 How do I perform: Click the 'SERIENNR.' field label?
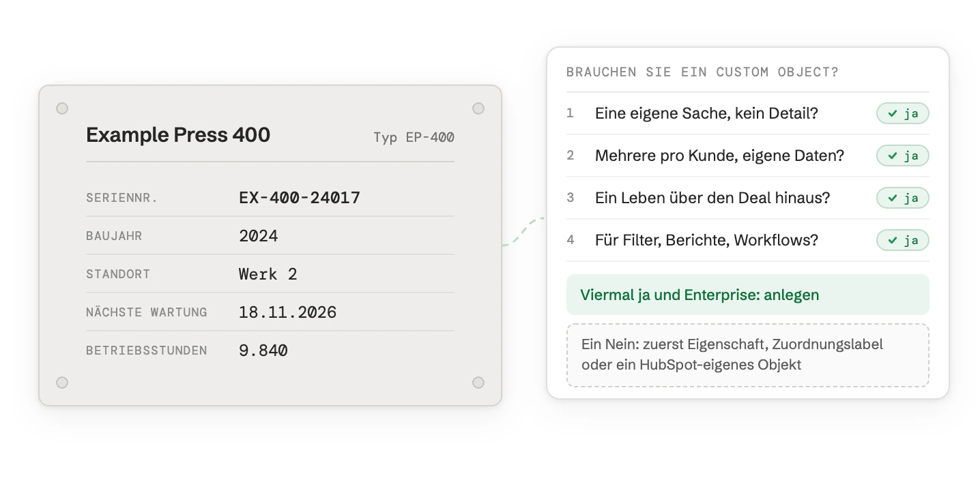coord(122,198)
